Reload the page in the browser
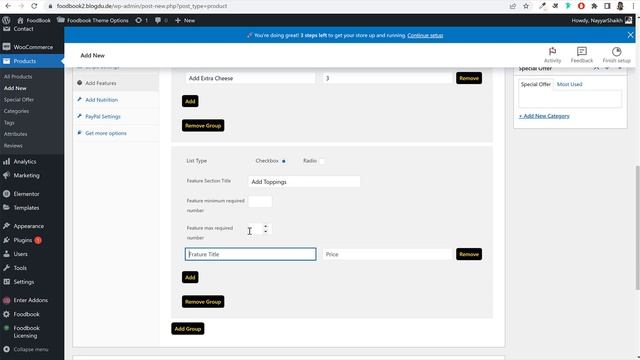The image size is (640, 360). [34, 6]
